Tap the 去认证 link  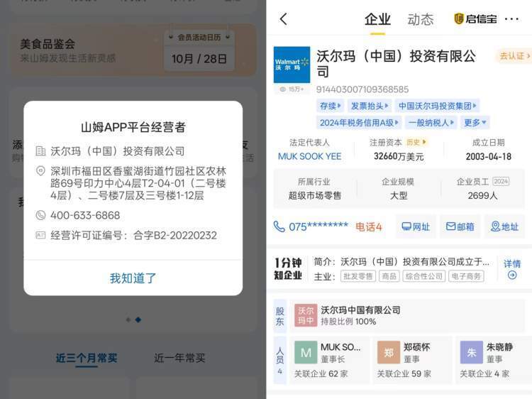click(x=514, y=55)
